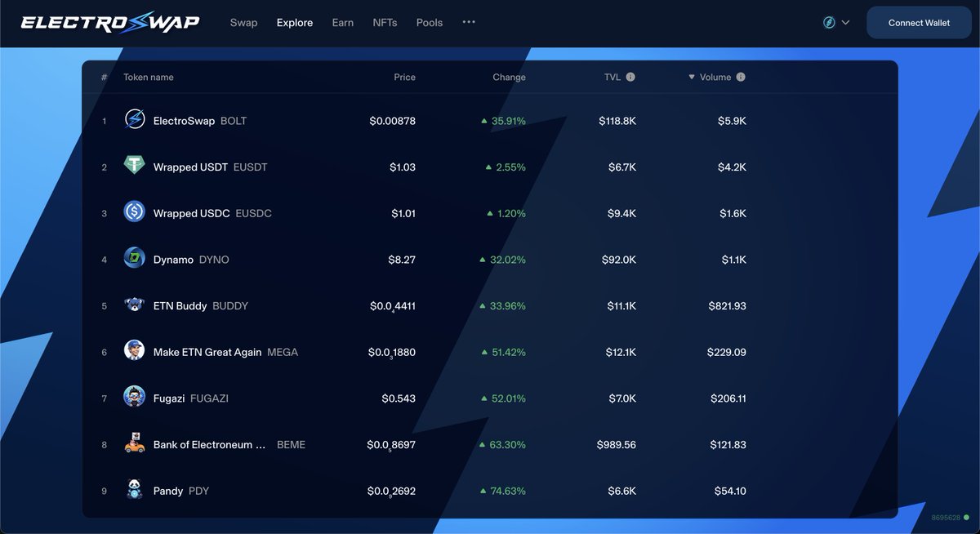The height and width of the screenshot is (534, 980).
Task: Open the Dynamo DYNO token name
Action: [191, 260]
